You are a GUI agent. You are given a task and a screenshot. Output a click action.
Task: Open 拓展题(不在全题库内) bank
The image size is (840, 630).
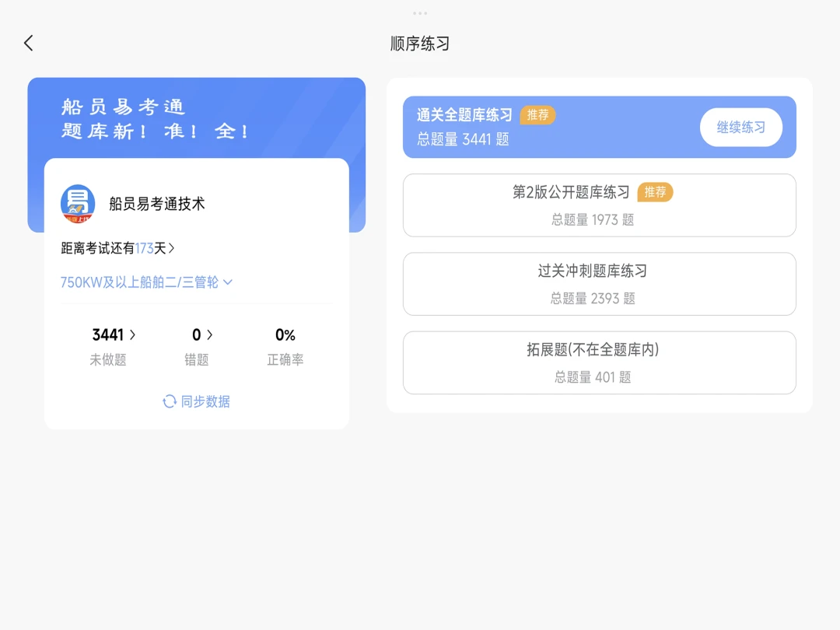tap(599, 362)
